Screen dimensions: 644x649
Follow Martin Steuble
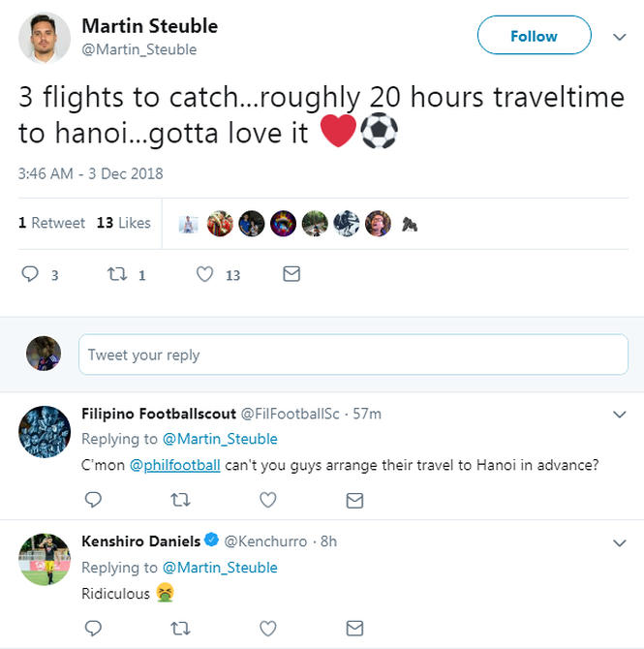coord(534,36)
